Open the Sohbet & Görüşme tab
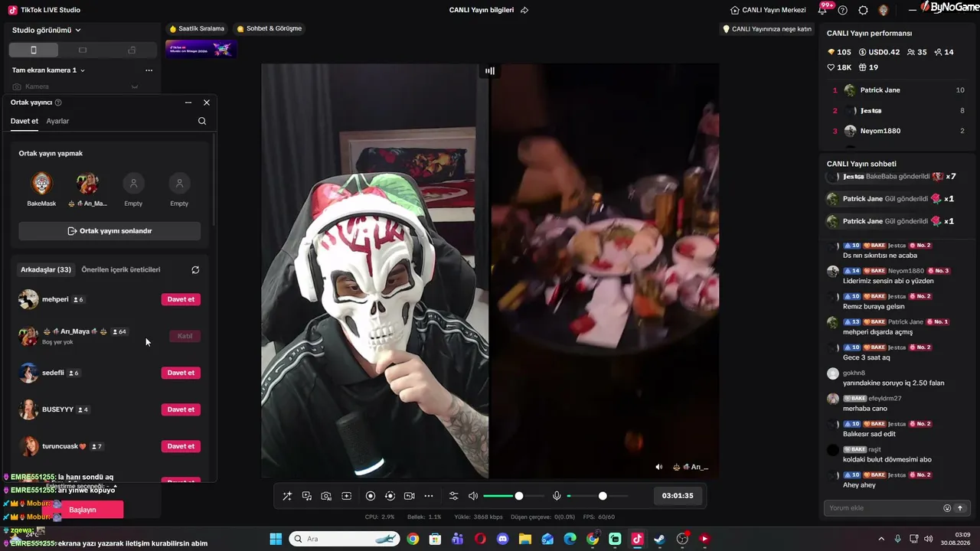The width and height of the screenshot is (980, 551). pos(269,29)
